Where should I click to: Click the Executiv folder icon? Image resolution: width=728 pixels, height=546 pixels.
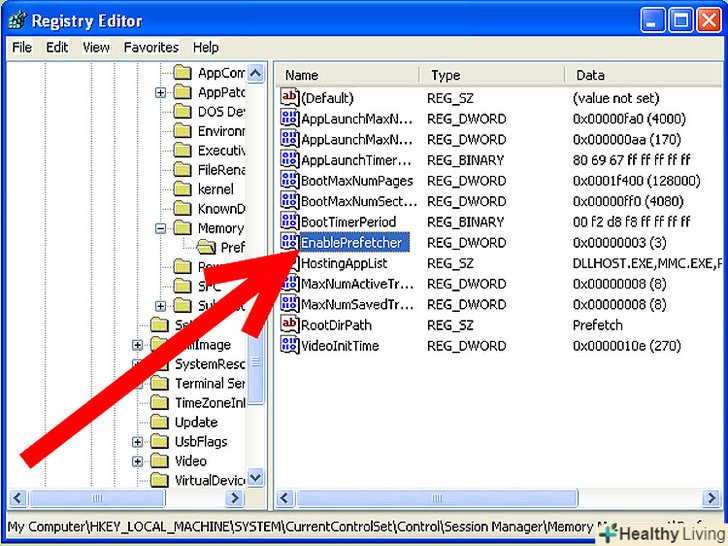pyautogui.click(x=182, y=150)
